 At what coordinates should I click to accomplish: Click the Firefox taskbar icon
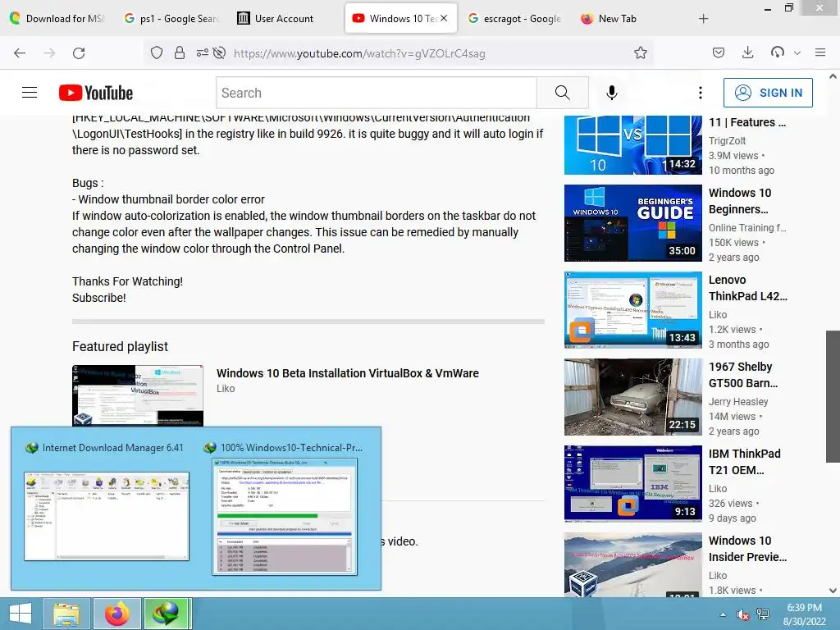click(117, 614)
